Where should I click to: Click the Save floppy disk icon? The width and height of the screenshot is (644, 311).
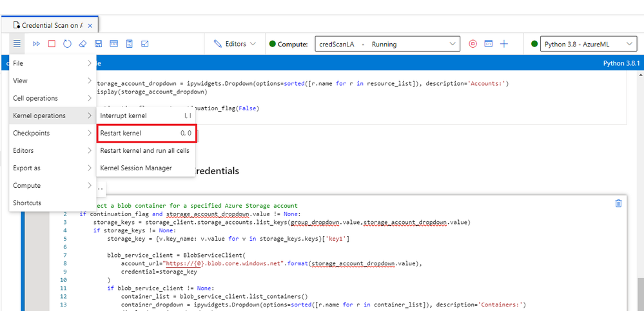point(98,43)
